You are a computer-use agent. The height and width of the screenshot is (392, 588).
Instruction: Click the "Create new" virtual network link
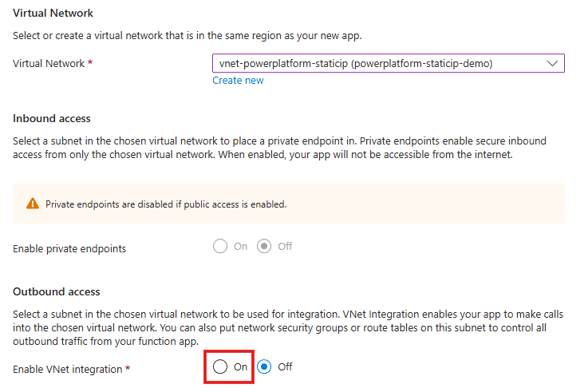click(238, 80)
